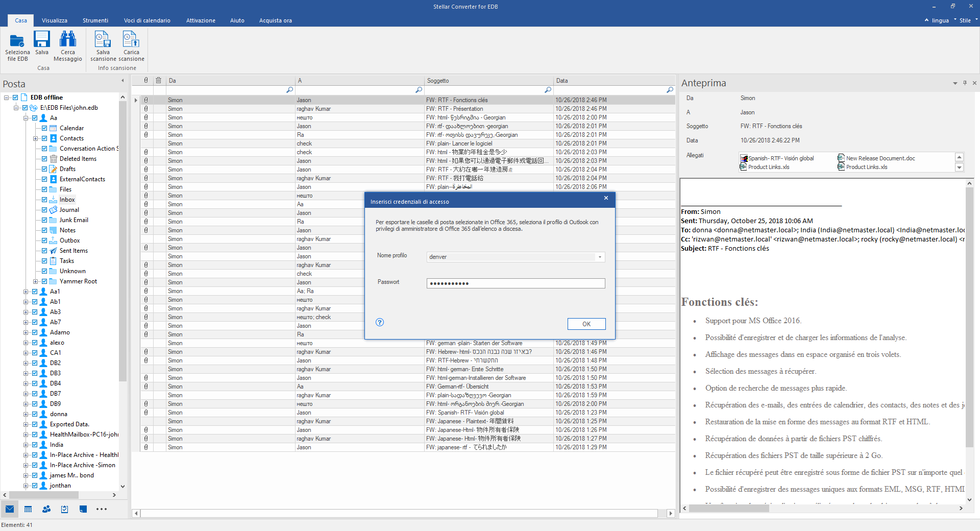Click search icon in Da column filter

289,90
